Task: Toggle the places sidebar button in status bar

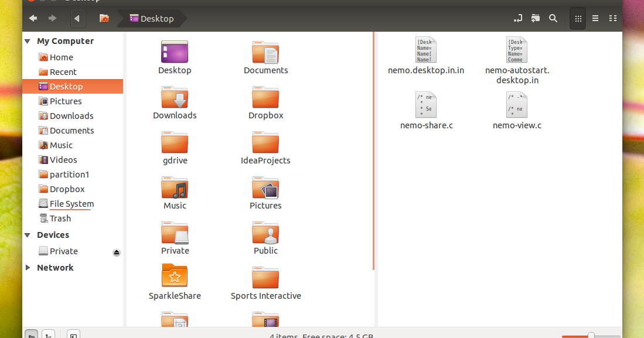Action: click(x=31, y=334)
